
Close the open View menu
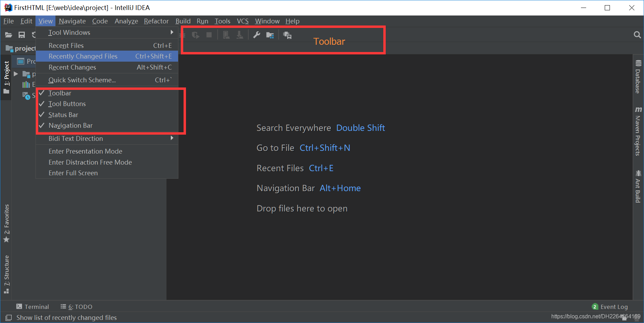[x=45, y=21]
